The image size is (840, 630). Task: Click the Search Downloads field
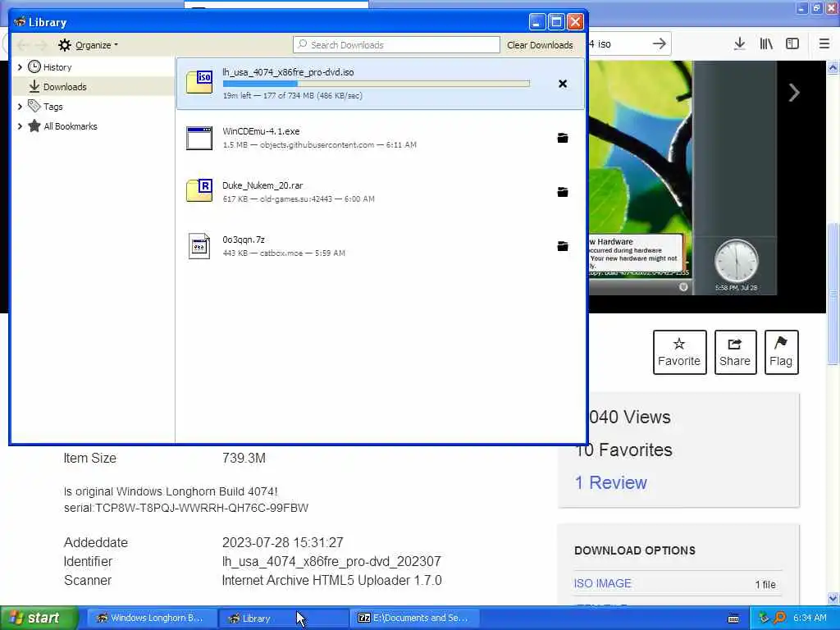[396, 45]
